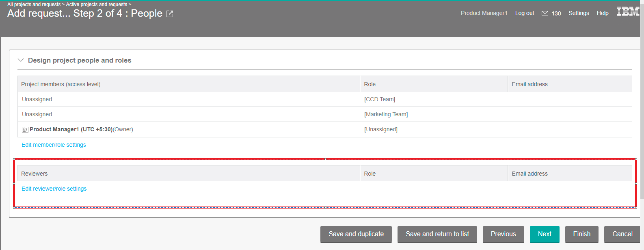
Task: Select the [Marketing Team] role row
Action: (386, 114)
